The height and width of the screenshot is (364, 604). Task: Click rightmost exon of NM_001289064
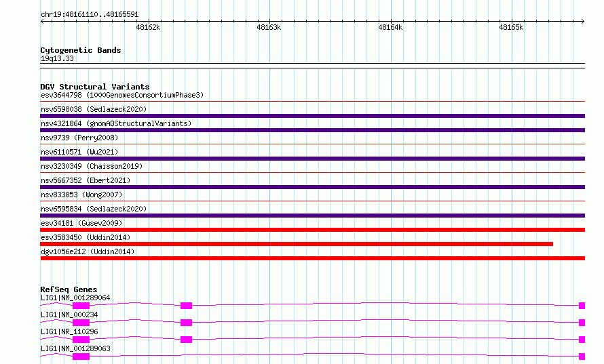pyautogui.click(x=582, y=306)
